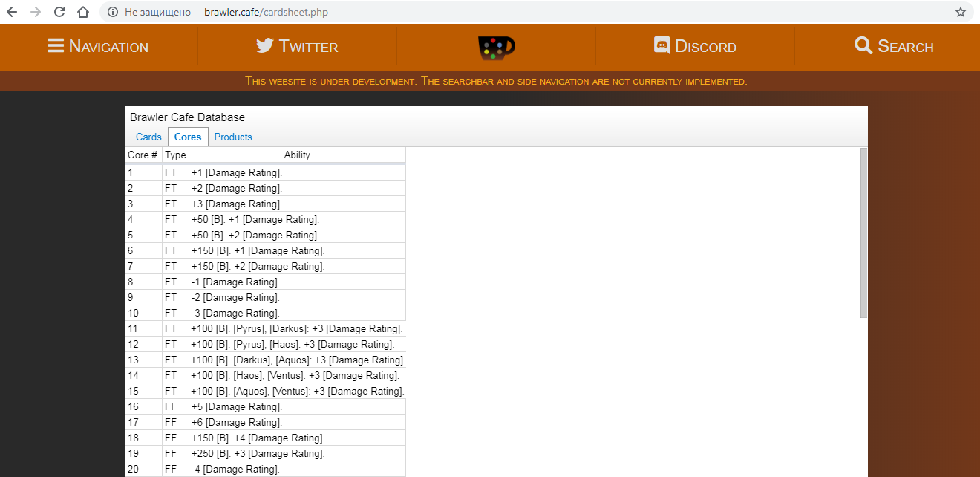The height and width of the screenshot is (477, 980).
Task: Select the [Aquos], [Ventus] ability in row 15
Action: click(x=297, y=391)
